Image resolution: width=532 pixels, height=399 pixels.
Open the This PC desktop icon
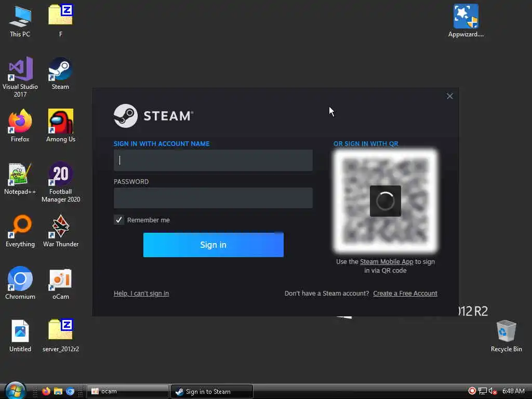[x=20, y=21]
